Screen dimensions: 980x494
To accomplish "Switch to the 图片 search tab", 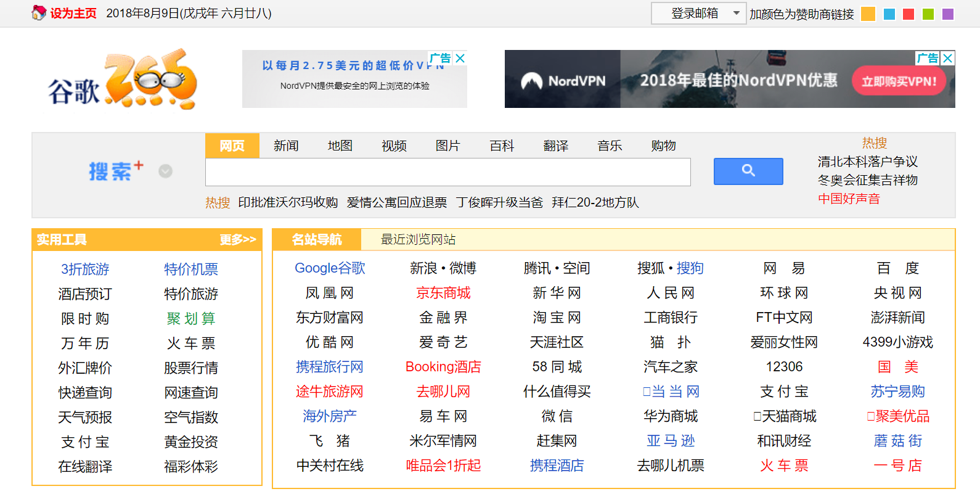I will (x=448, y=146).
